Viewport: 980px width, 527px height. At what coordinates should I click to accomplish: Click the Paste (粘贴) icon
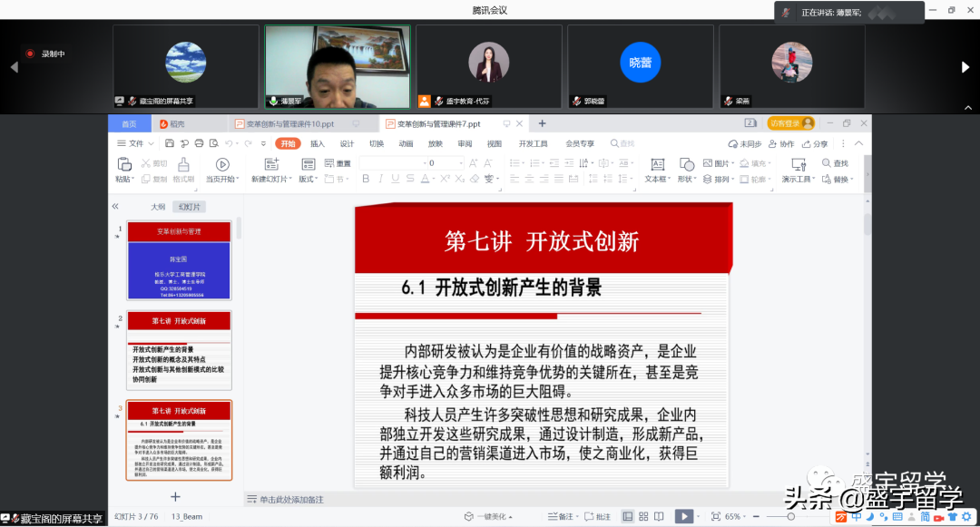(124, 165)
